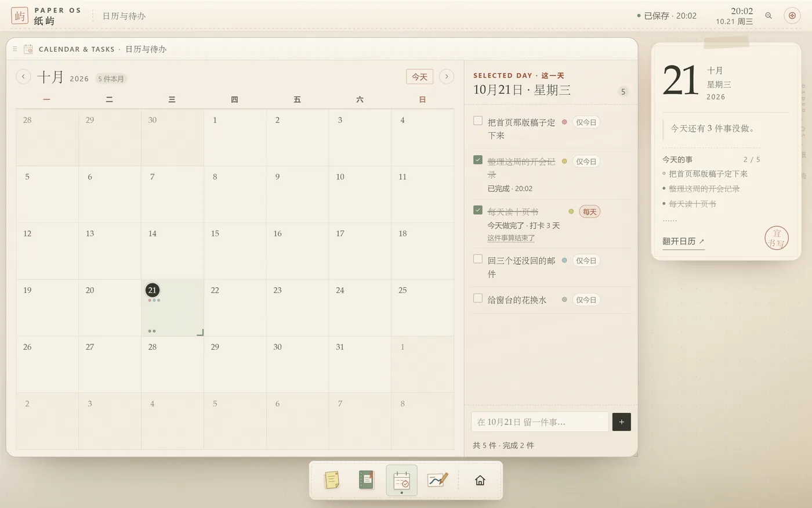Go to home via dock house icon

coord(480,480)
